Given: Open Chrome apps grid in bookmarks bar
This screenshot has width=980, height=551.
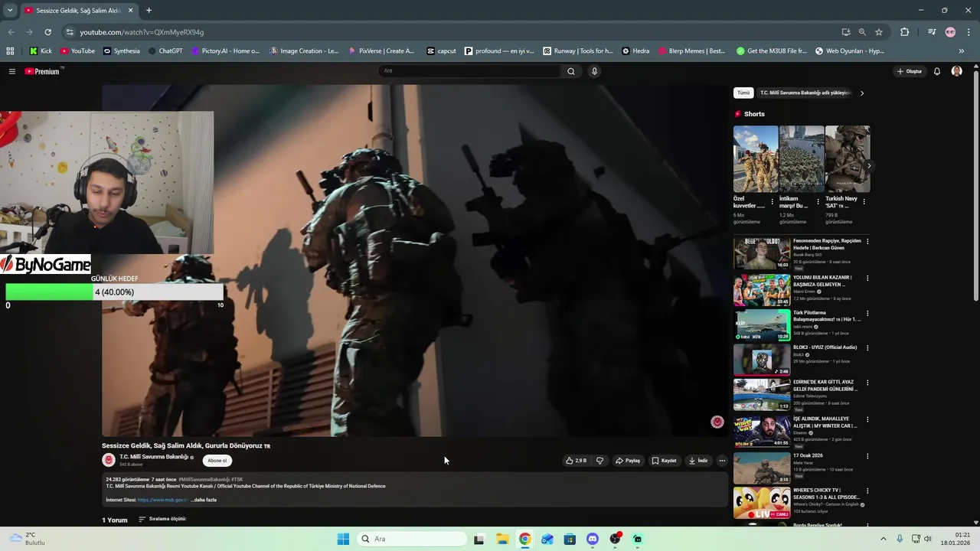Looking at the screenshot, I should tap(10, 51).
